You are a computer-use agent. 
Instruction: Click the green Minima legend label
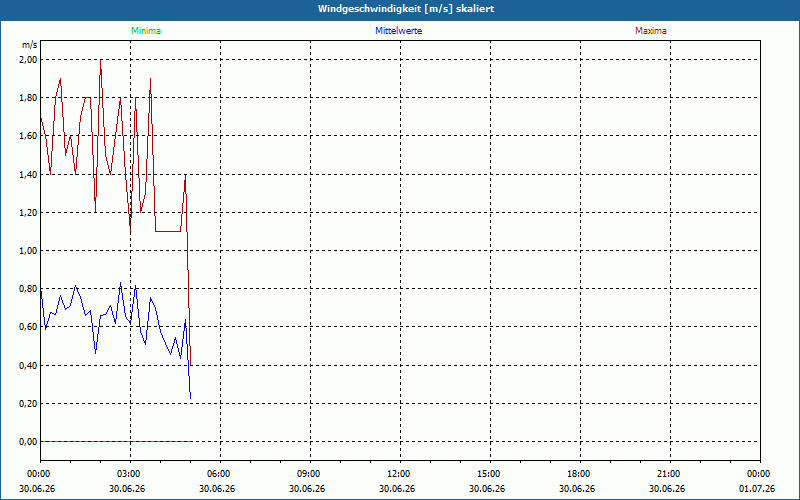click(x=146, y=31)
